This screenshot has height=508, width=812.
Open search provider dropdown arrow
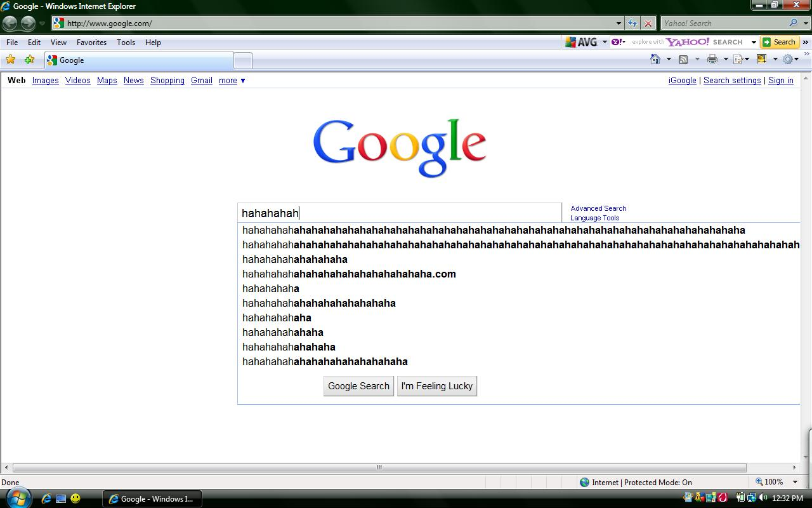(x=806, y=23)
